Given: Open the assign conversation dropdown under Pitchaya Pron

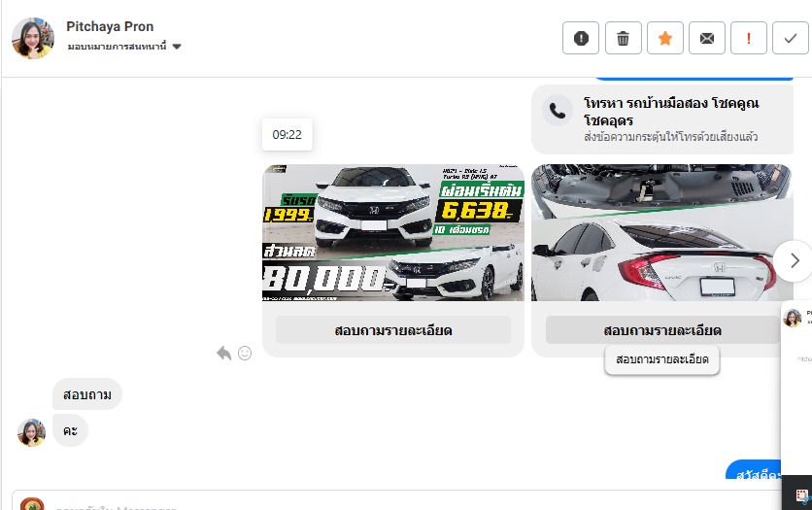Looking at the screenshot, I should tap(124, 47).
